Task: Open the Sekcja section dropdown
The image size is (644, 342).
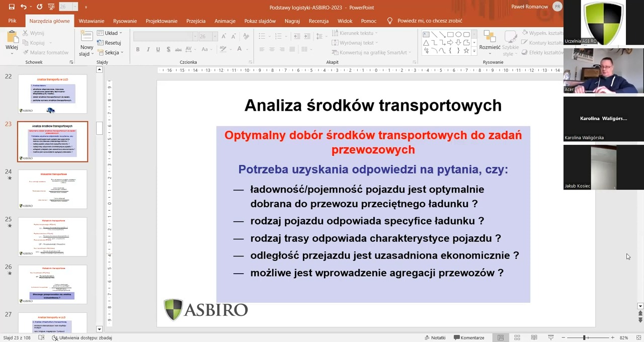Action: tap(110, 52)
